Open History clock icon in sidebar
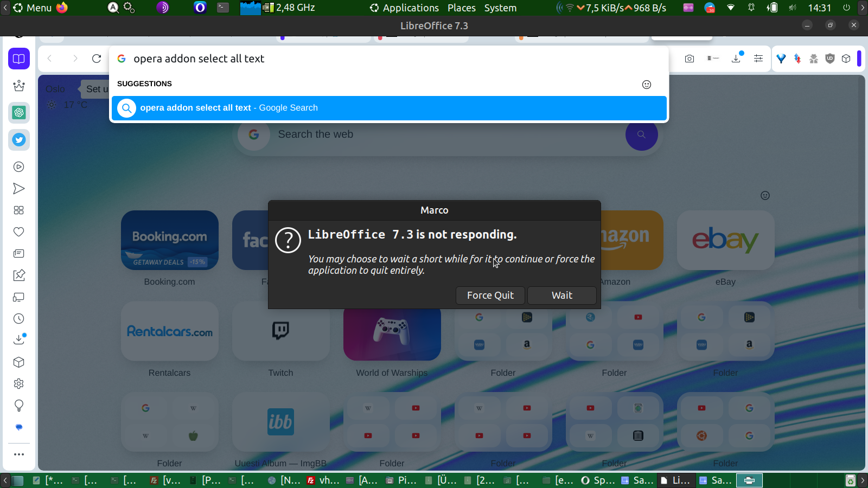Screen dimensions: 868x488 [x=19, y=319]
